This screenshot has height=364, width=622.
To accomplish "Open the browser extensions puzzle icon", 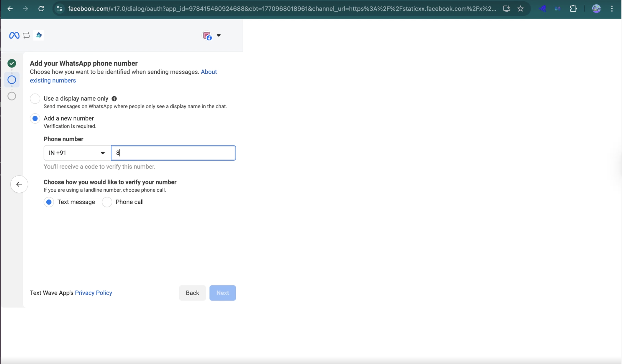I will coord(573,9).
